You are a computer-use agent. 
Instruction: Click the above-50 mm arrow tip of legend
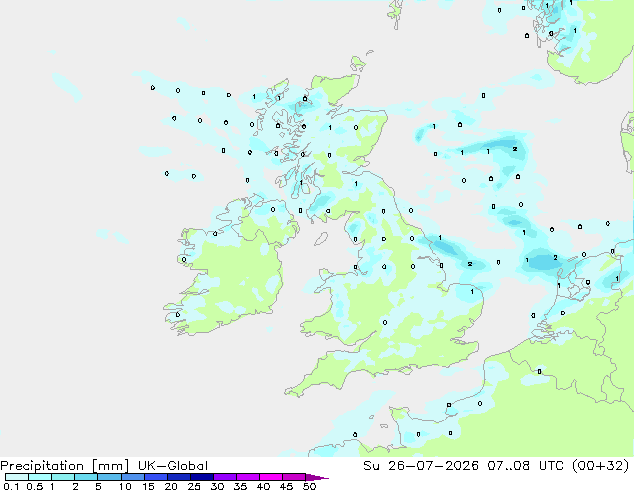click(x=316, y=477)
